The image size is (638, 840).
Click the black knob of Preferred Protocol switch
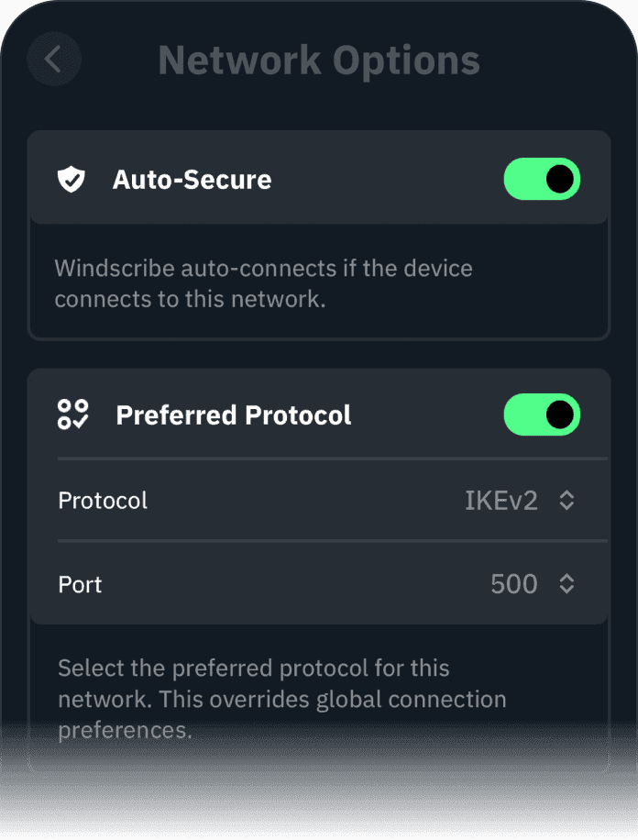[561, 415]
